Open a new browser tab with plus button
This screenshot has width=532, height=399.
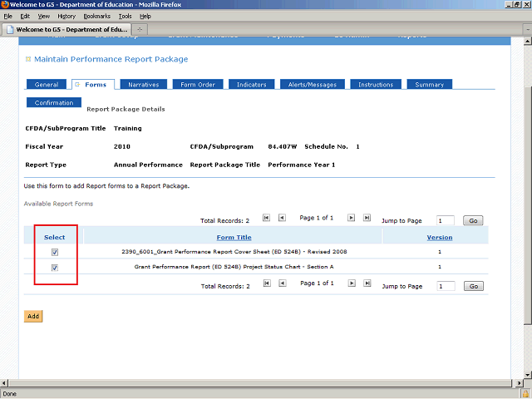[140, 30]
